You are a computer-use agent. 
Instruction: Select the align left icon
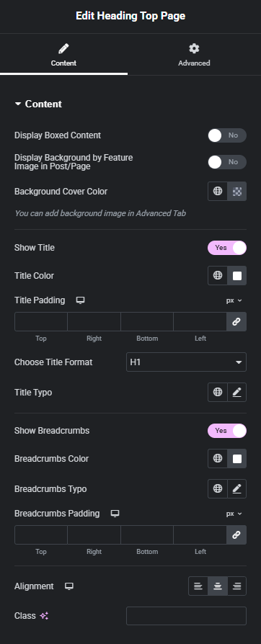(x=198, y=586)
